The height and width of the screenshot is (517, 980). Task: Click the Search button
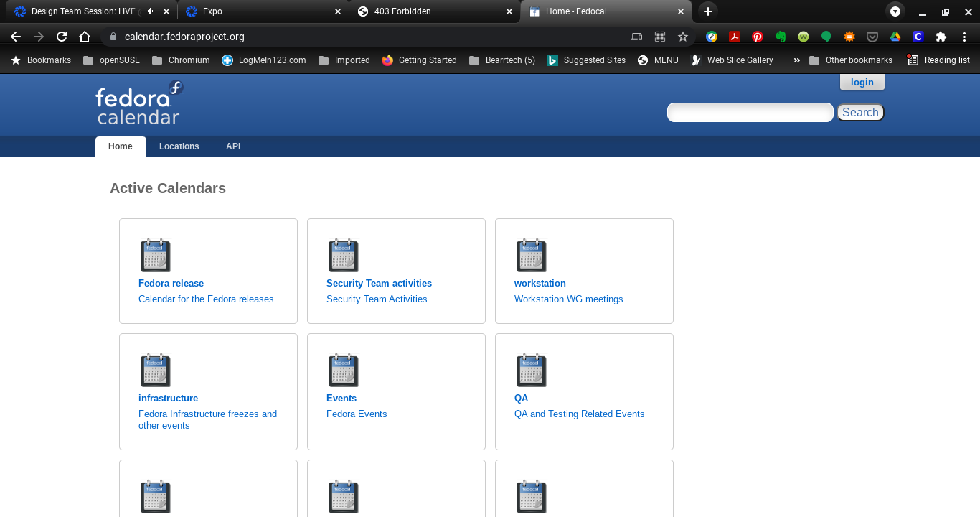click(860, 113)
